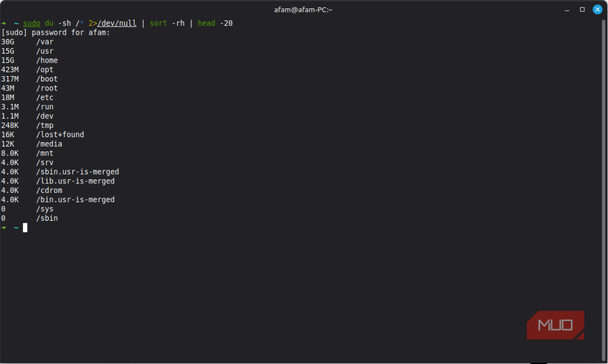Click the /bin.usr-is-merged entry
Image resolution: width=608 pixels, height=364 pixels.
tap(75, 200)
